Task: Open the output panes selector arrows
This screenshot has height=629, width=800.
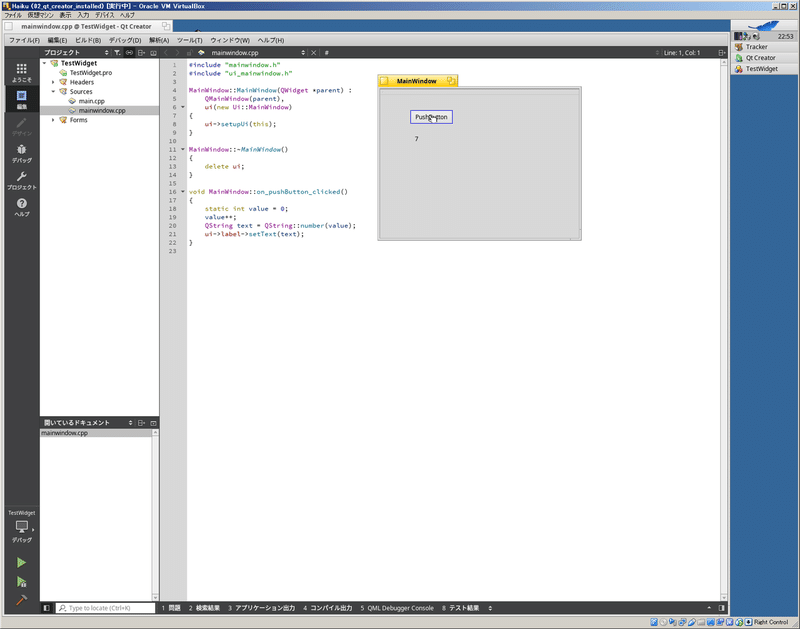Action: (490, 608)
